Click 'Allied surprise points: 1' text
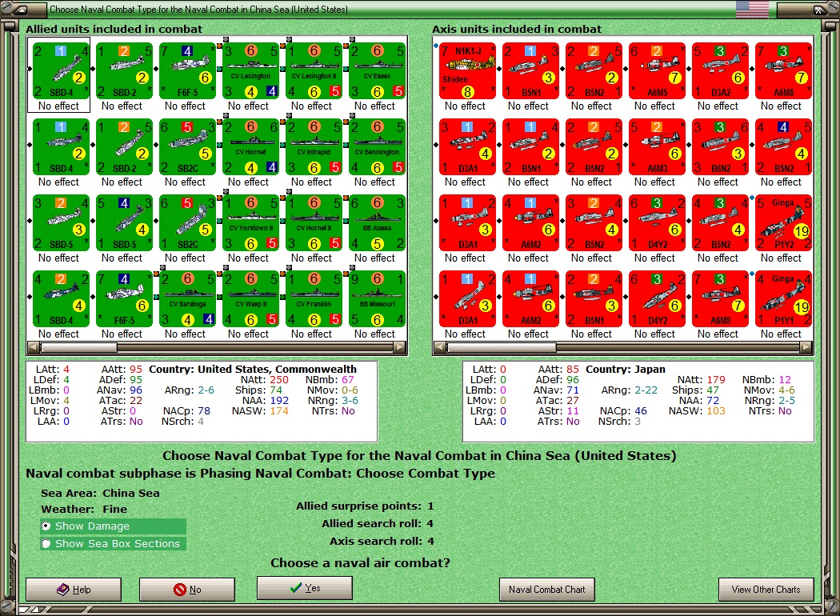Screen dimensions: 840x616 [365, 506]
